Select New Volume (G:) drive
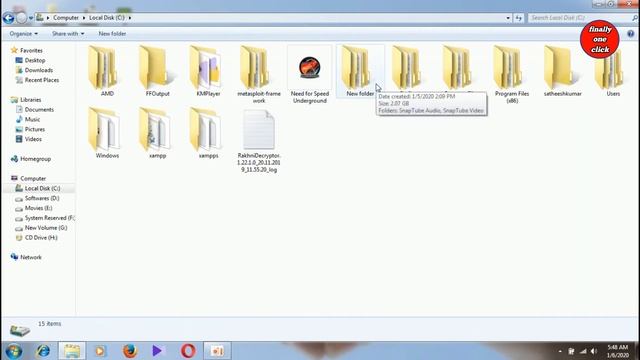The width and height of the screenshot is (640, 360). pos(46,228)
